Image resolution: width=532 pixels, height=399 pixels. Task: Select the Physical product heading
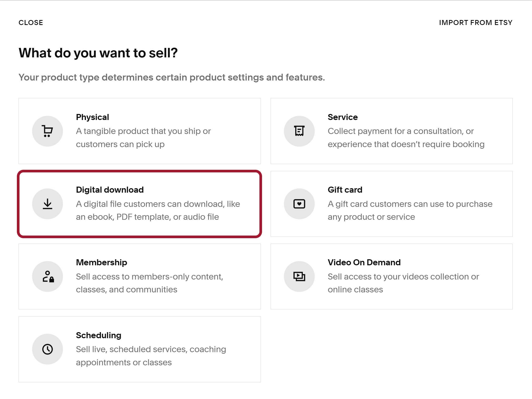(x=92, y=117)
